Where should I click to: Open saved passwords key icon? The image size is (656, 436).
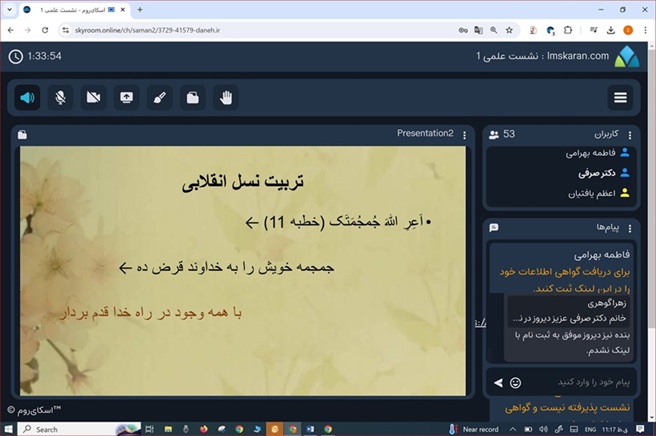pos(463,30)
